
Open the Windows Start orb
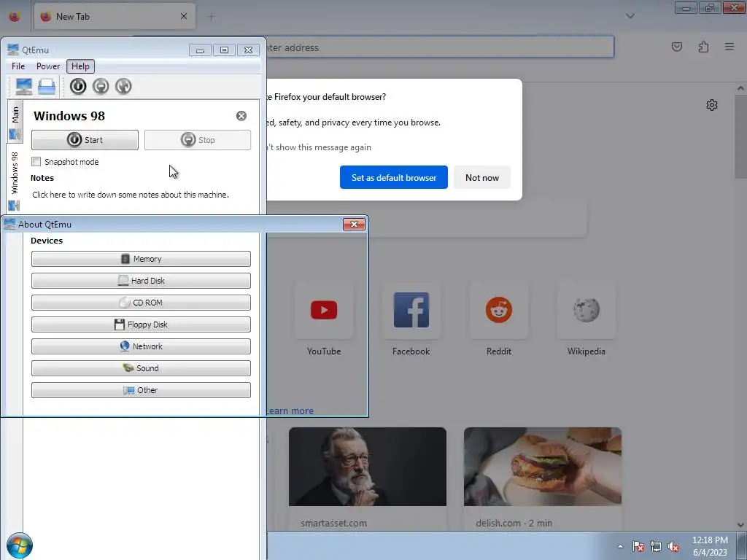point(20,545)
